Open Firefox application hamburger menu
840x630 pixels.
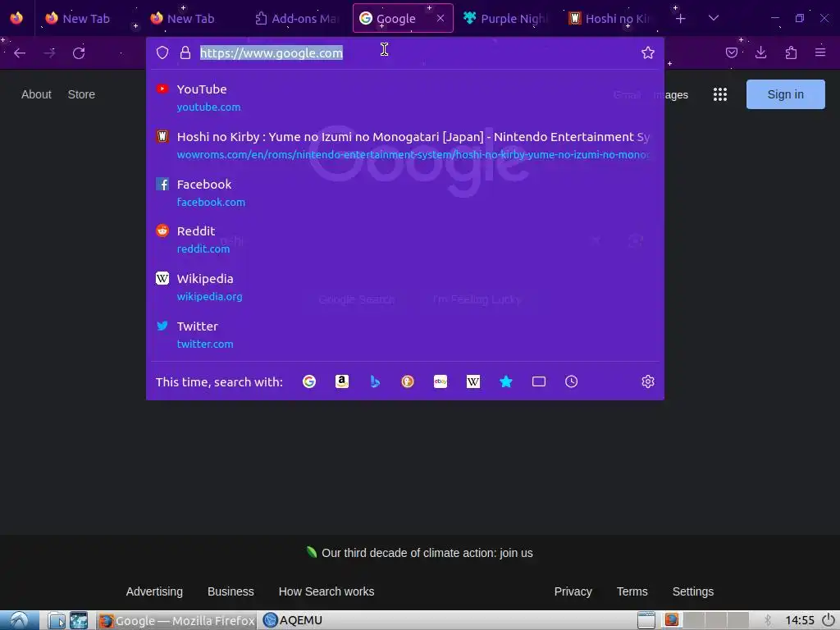pos(820,52)
